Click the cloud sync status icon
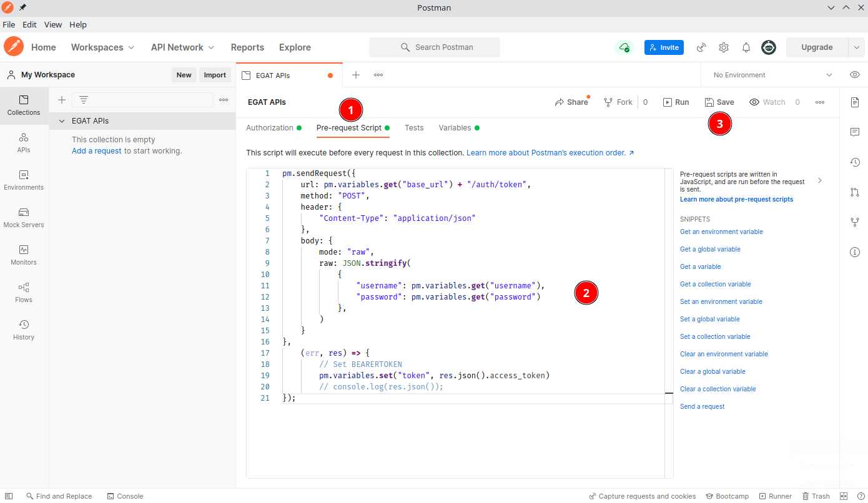Image resolution: width=868 pixels, height=503 pixels. (624, 47)
